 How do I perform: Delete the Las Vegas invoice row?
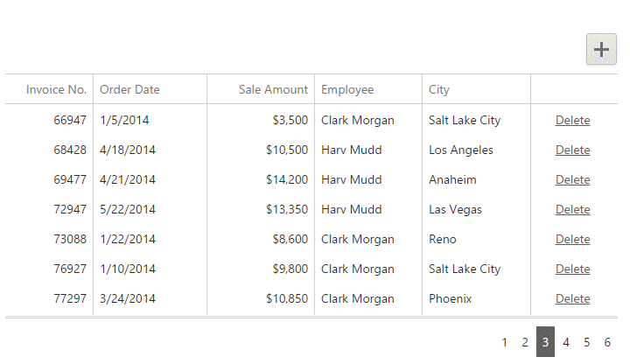[572, 209]
